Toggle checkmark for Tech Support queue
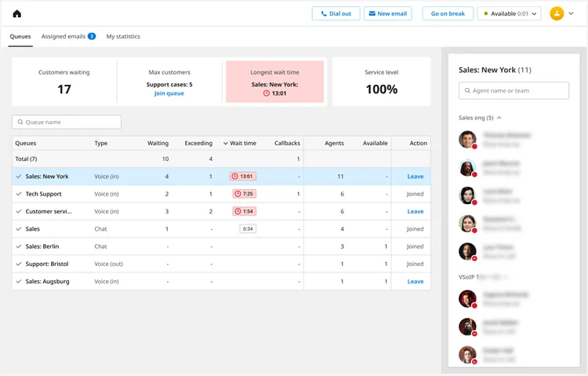This screenshot has width=588, height=376. point(19,194)
